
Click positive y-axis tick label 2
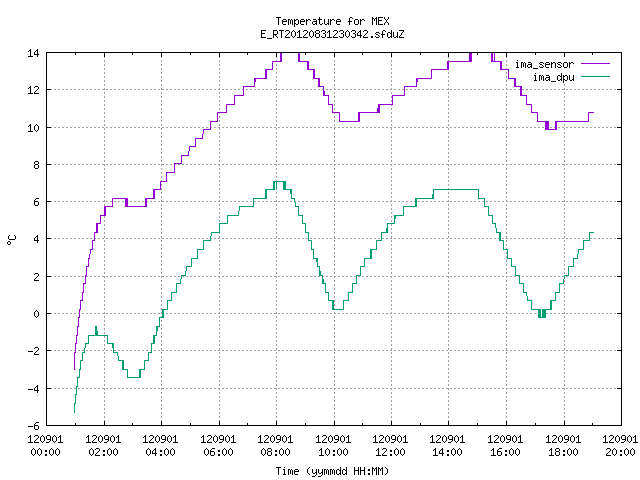pos(37,277)
